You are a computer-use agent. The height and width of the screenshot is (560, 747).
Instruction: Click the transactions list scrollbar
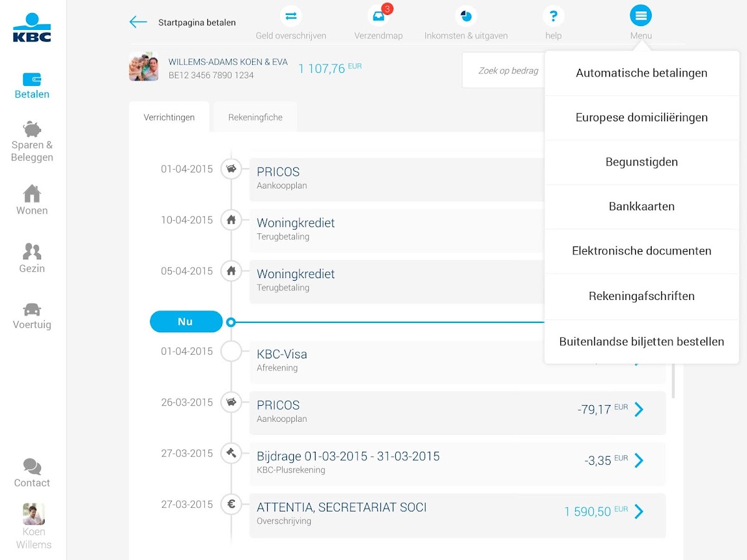coord(674,380)
